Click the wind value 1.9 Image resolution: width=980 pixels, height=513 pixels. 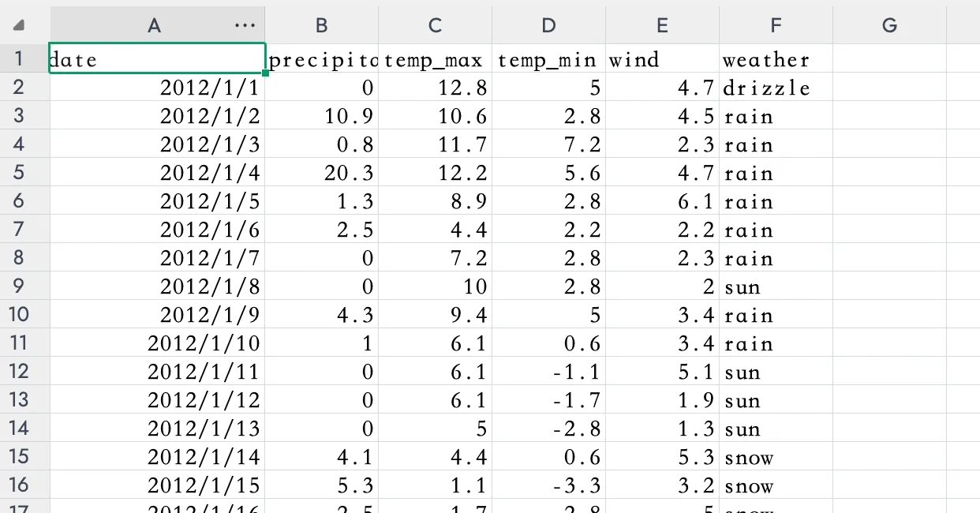pyautogui.click(x=662, y=399)
